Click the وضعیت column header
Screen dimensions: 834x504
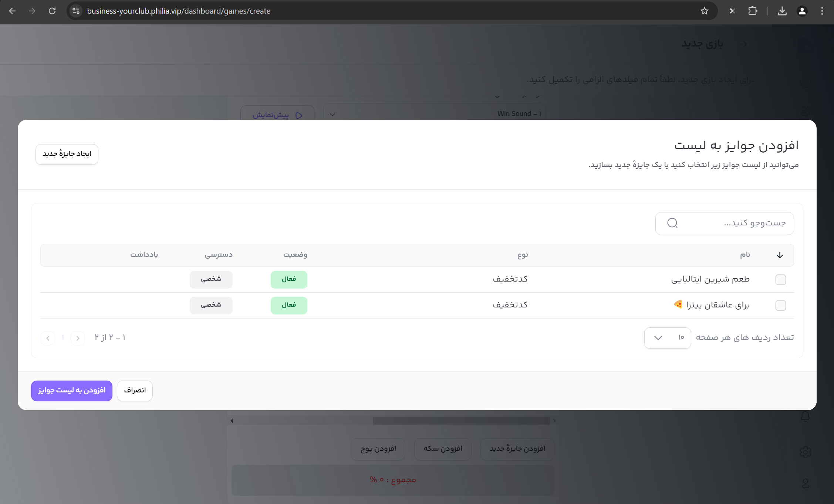tap(295, 255)
